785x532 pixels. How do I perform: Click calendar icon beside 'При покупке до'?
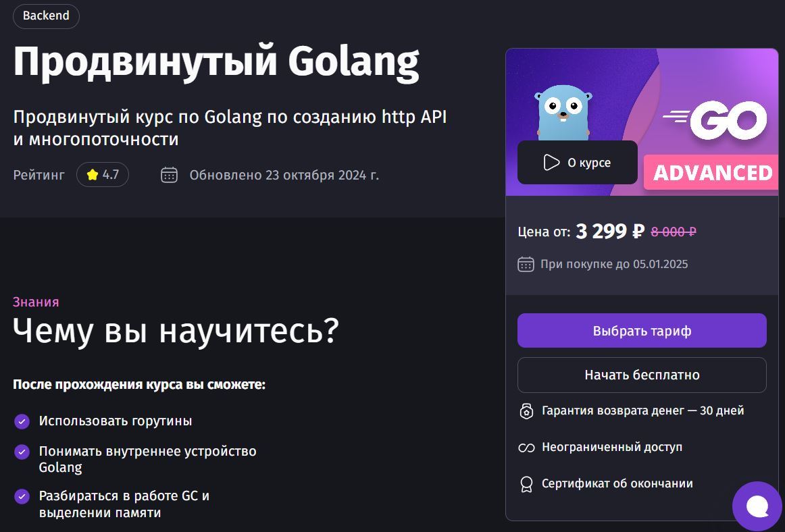(x=526, y=264)
